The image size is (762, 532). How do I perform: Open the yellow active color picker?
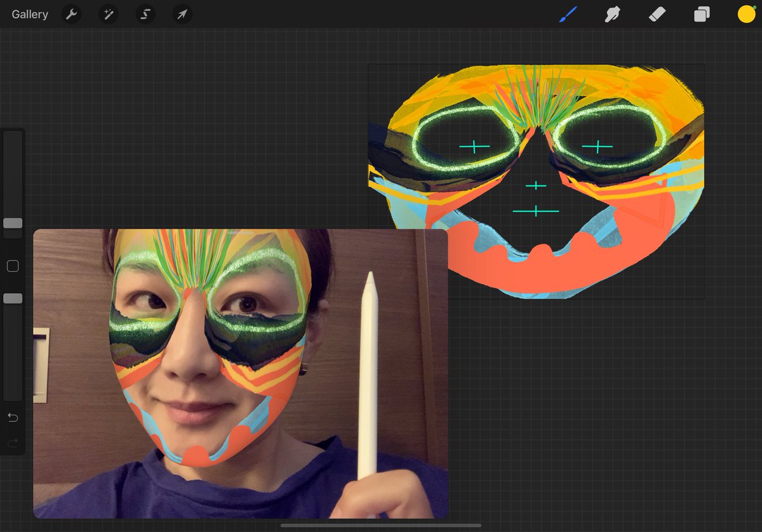746,14
